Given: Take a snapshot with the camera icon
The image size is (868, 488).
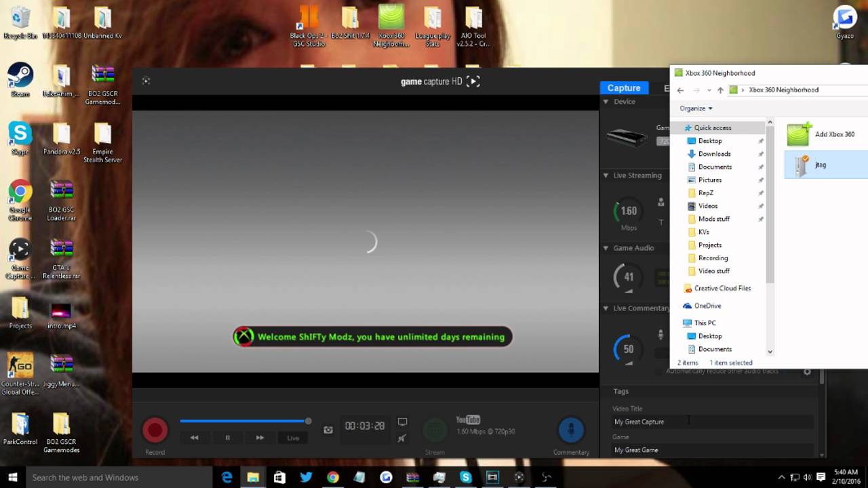Looking at the screenshot, I should (328, 430).
